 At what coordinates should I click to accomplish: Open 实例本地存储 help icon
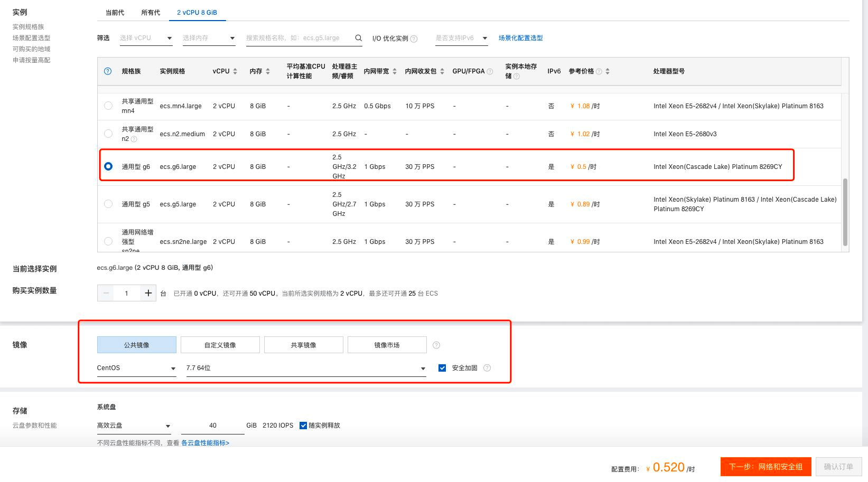click(517, 77)
